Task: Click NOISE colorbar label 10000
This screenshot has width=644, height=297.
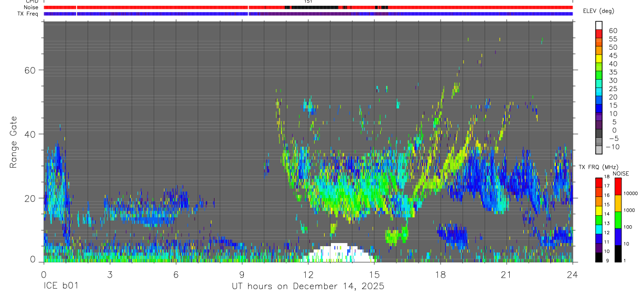Action: coord(631,194)
